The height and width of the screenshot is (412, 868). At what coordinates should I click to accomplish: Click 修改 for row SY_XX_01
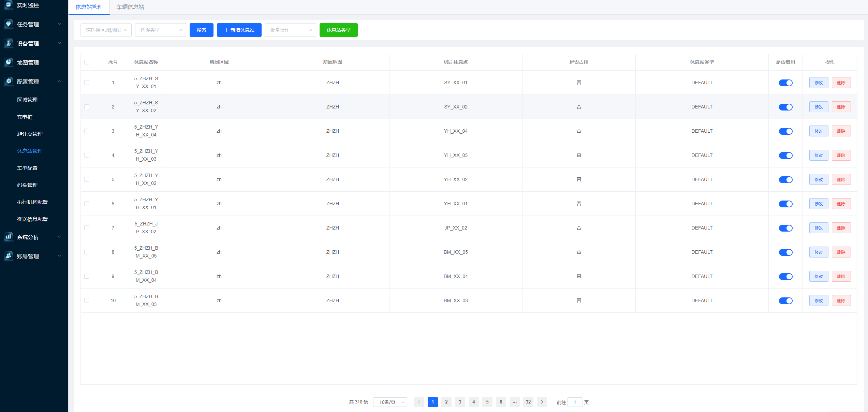(x=819, y=83)
